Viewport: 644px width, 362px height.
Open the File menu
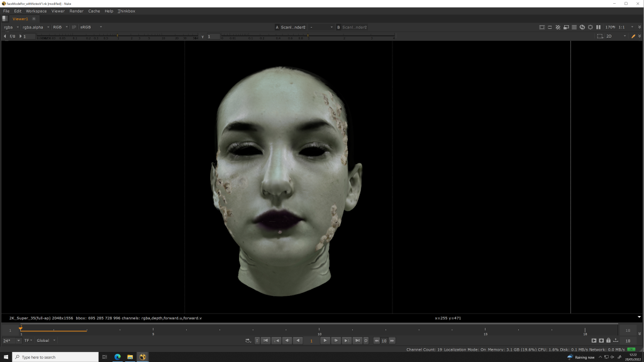tap(6, 11)
